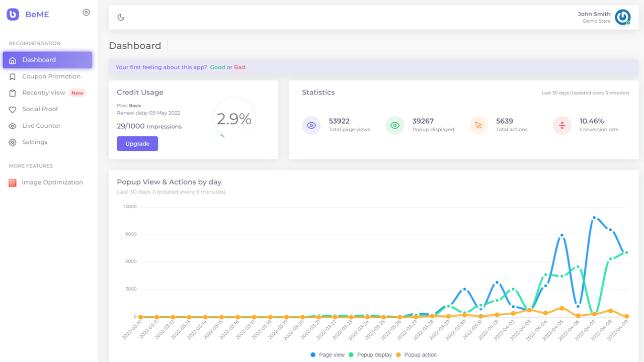Click the Popup displayed green eye icon
Image resolution: width=644 pixels, height=362 pixels.
point(395,125)
